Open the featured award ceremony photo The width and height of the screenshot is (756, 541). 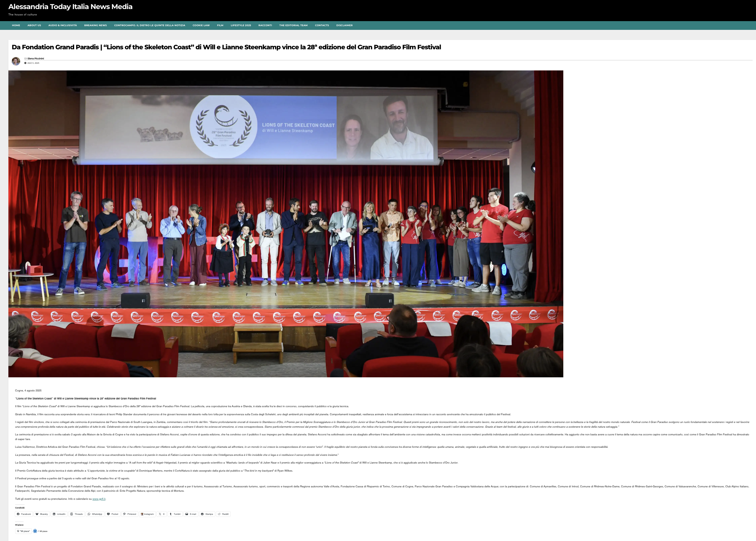click(x=286, y=224)
